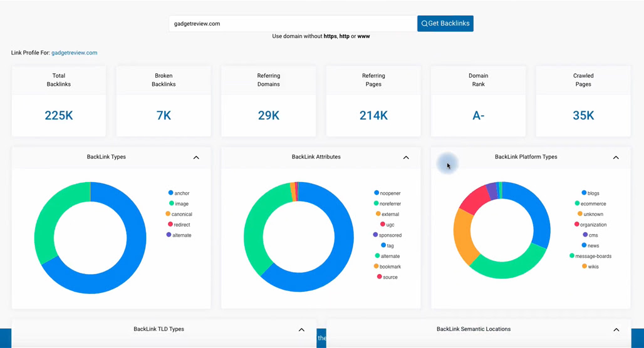Collapse the BackLink Types panel
This screenshot has height=348, width=644.
196,158
